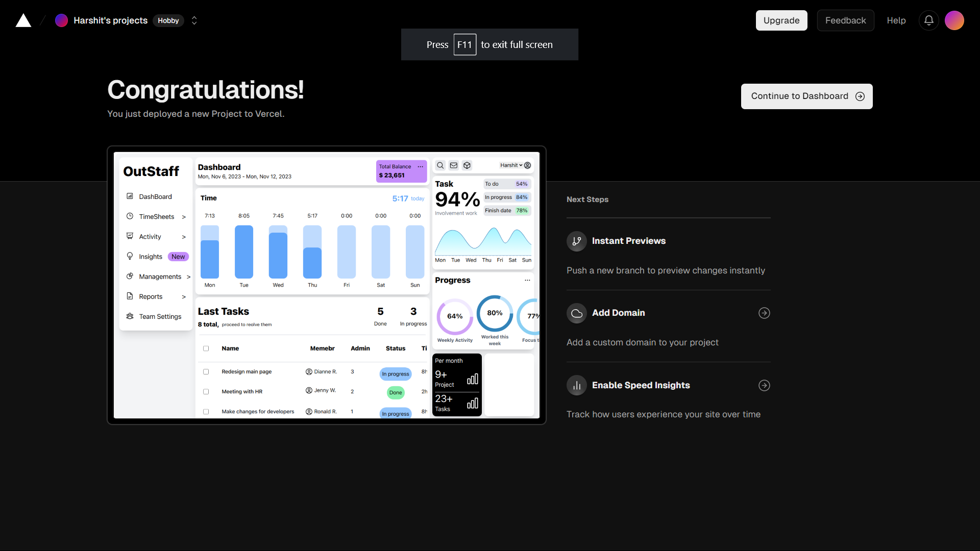This screenshot has width=980, height=551.
Task: Click the cube package icon in preview
Action: coord(467,165)
